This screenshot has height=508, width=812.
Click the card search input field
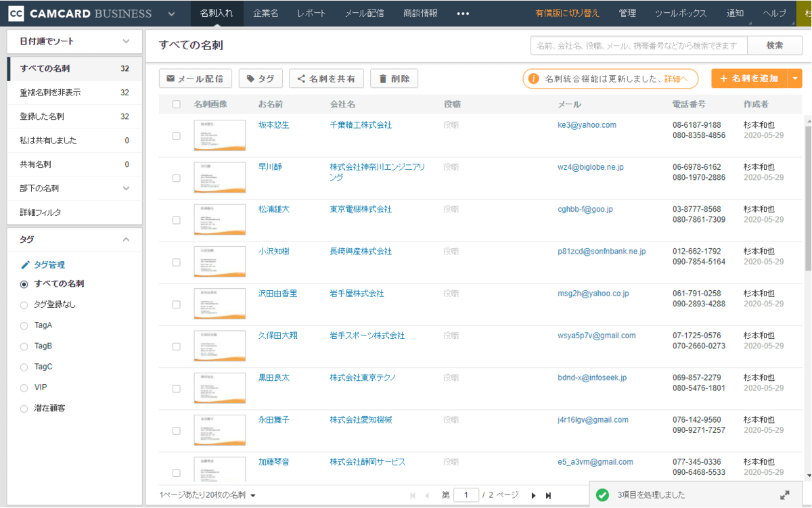(639, 45)
